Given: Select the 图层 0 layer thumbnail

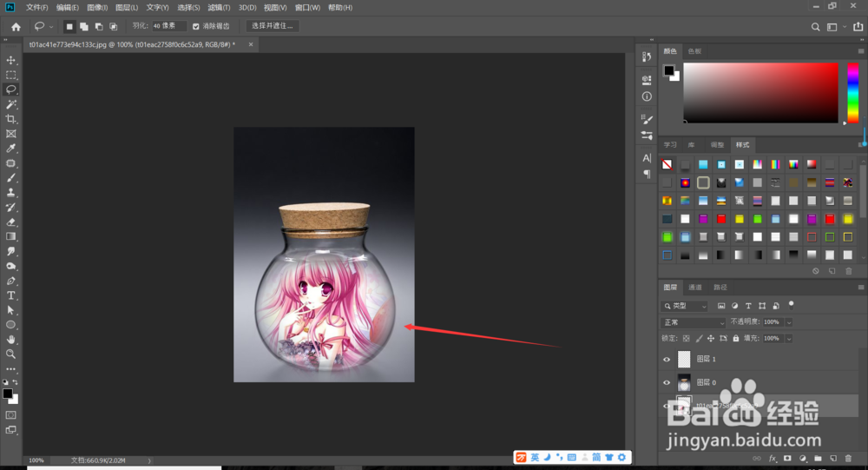Looking at the screenshot, I should pos(684,382).
